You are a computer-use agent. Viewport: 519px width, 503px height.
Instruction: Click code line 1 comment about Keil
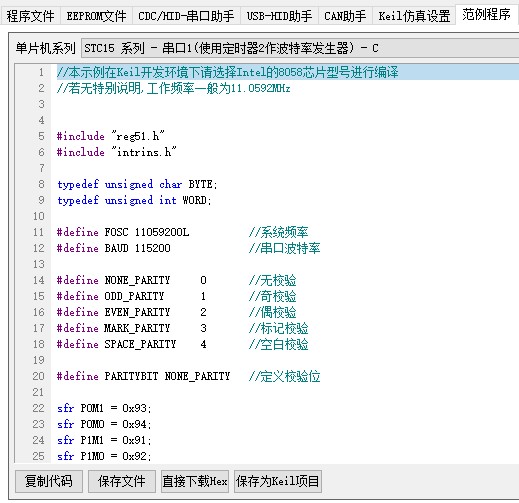(x=227, y=72)
